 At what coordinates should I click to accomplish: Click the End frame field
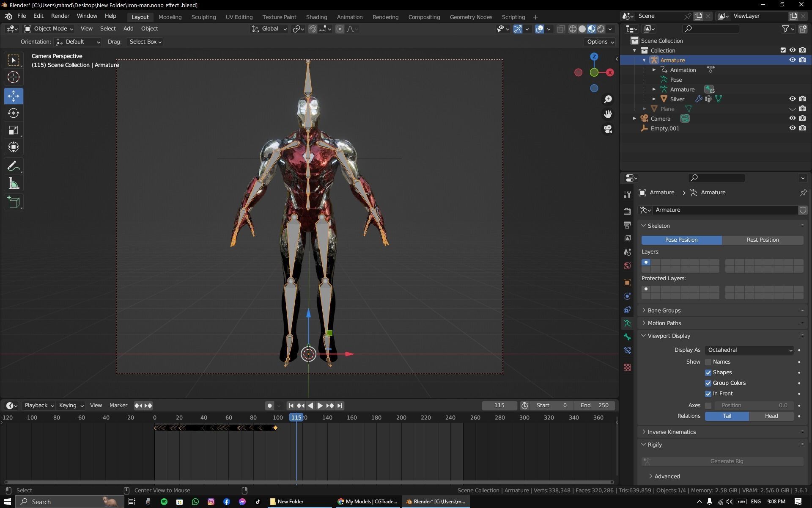[x=594, y=406]
